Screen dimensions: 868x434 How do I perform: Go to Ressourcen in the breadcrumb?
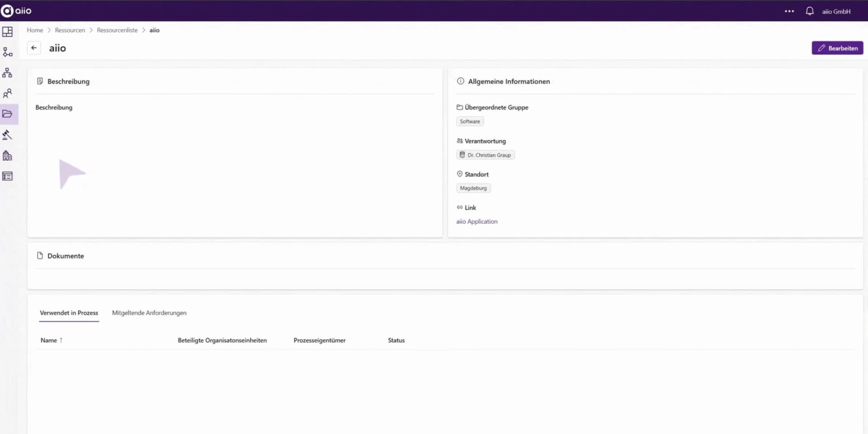click(70, 30)
